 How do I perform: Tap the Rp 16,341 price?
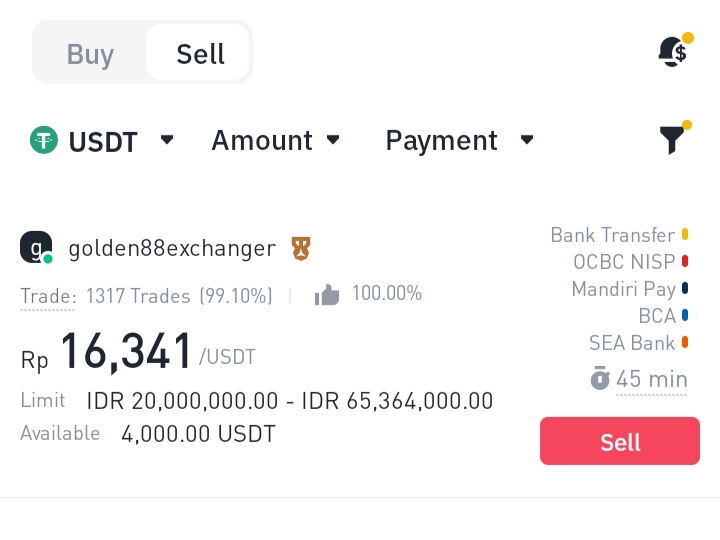(126, 352)
